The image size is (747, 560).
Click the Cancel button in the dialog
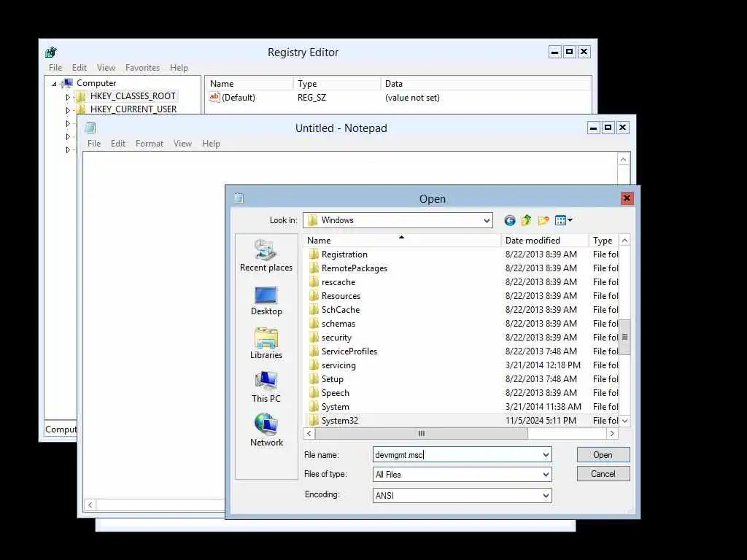click(x=603, y=474)
